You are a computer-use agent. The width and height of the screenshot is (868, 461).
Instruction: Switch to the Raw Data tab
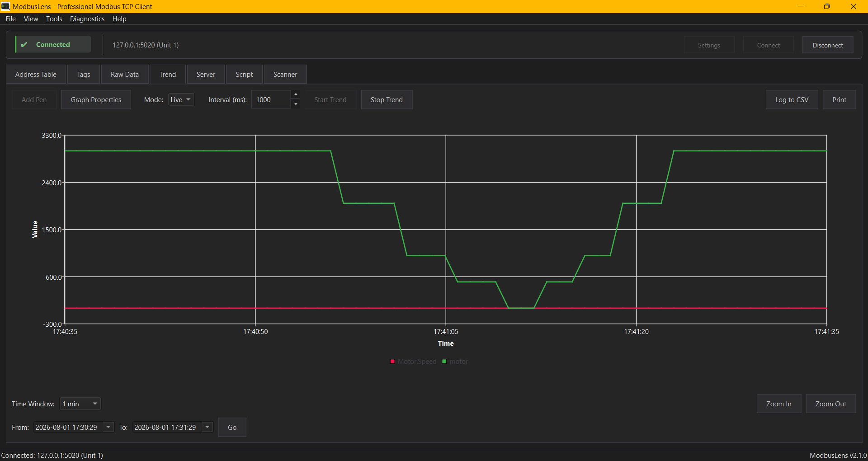tap(125, 75)
